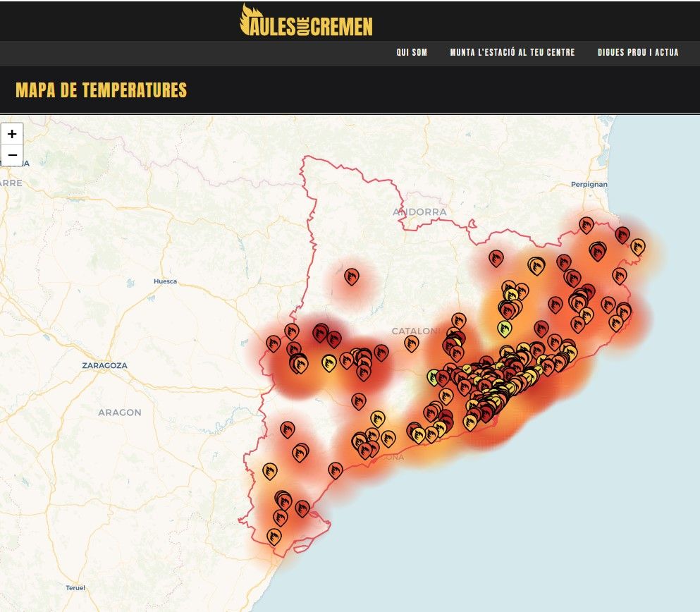This screenshot has height=612, width=700.
Task: Click the ZARAGOZA city label
Action: pyautogui.click(x=104, y=365)
